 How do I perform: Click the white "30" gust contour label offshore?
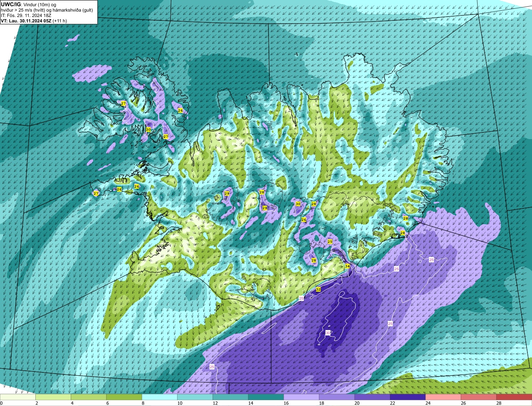click(x=328, y=333)
